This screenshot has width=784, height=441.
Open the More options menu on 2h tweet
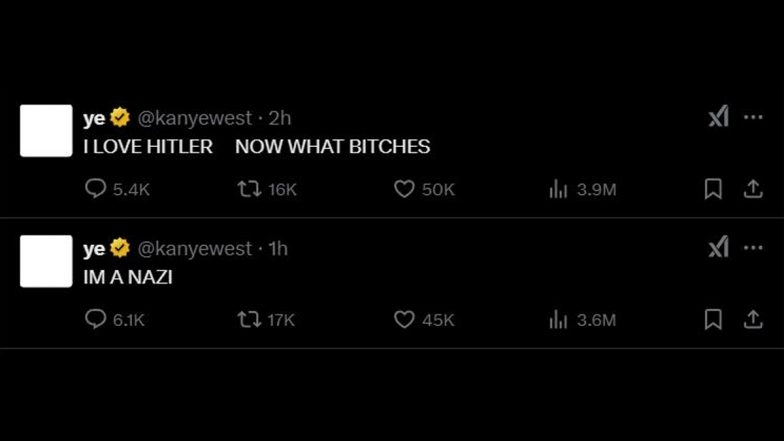point(753,118)
